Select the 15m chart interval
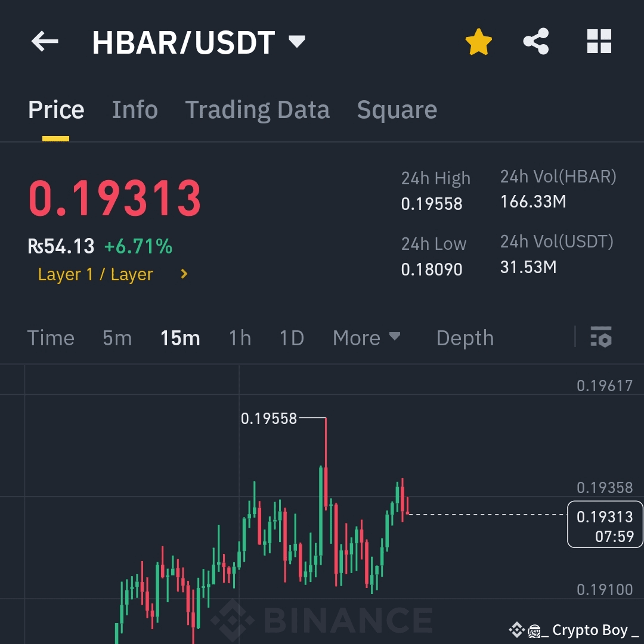Screen dimensions: 644x644 click(x=180, y=338)
